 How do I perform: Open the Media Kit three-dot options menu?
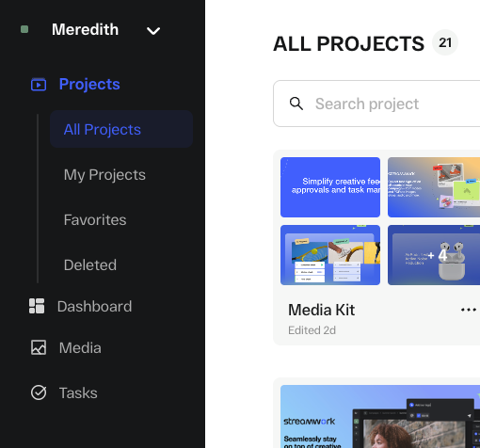click(x=469, y=310)
